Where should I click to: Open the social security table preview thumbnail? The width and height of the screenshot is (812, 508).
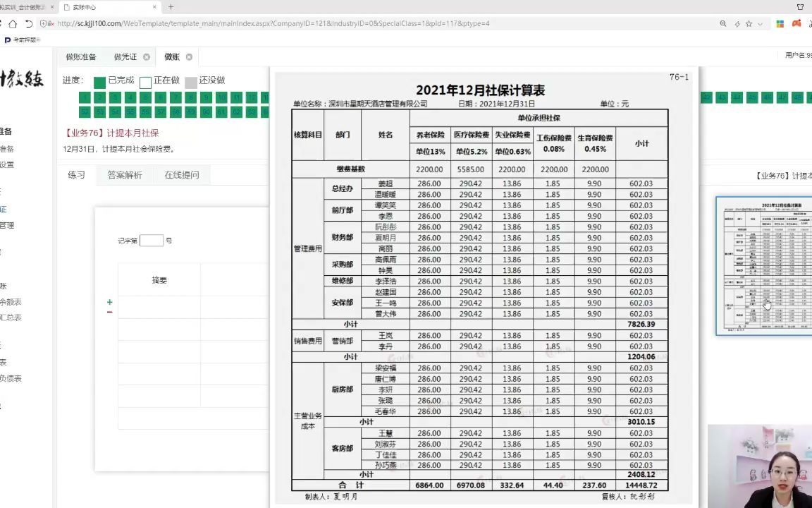tap(763, 267)
